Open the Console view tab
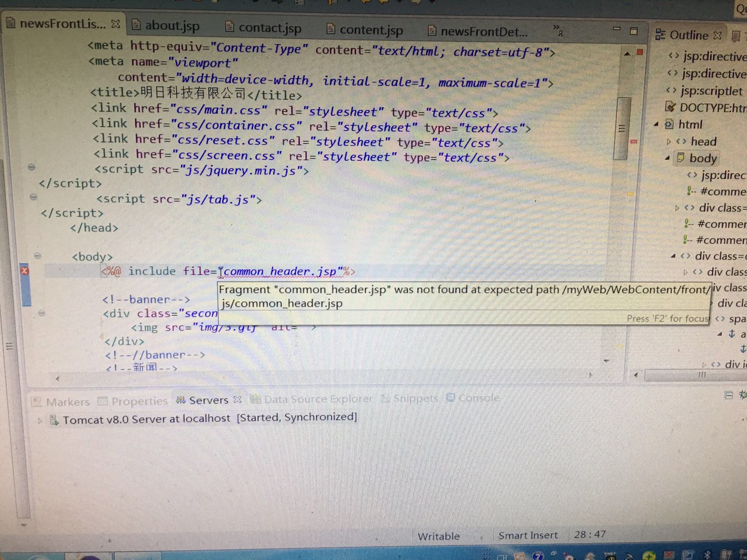The image size is (747, 560). pos(473,398)
